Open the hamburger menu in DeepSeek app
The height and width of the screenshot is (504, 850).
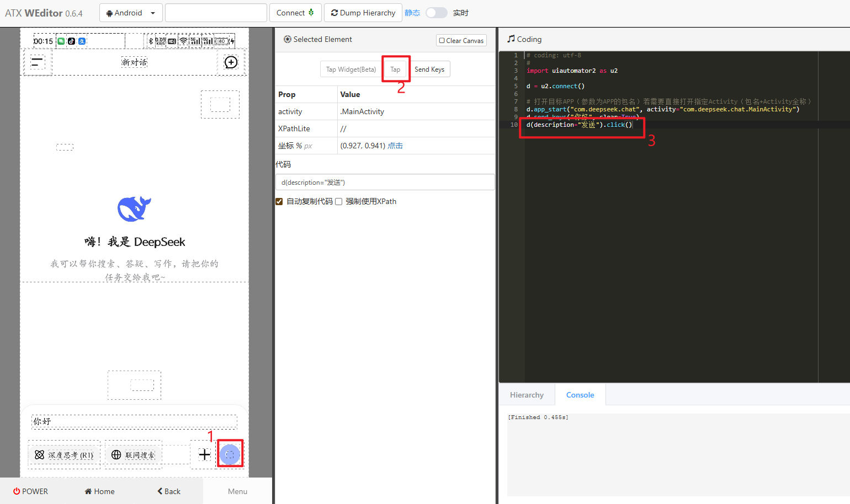click(x=37, y=62)
